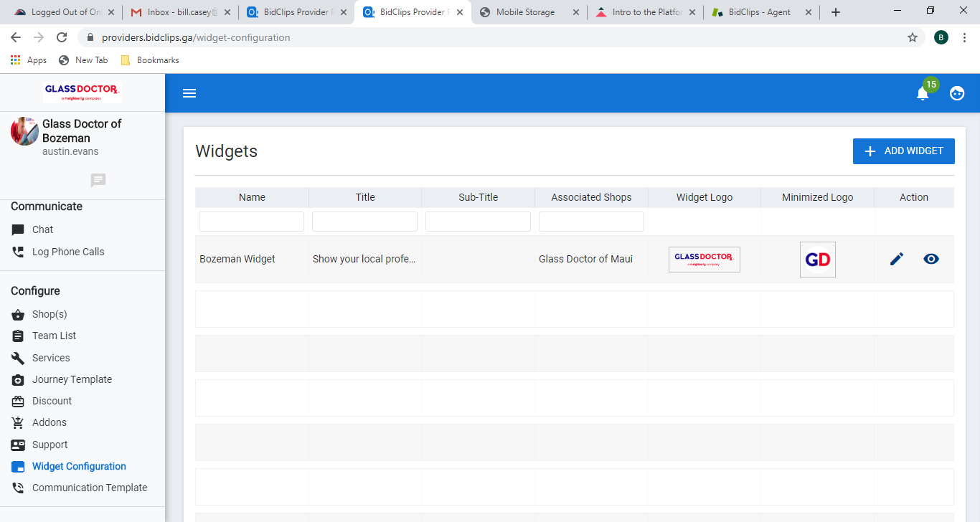The image size is (980, 522).
Task: Open Support page
Action: click(50, 445)
